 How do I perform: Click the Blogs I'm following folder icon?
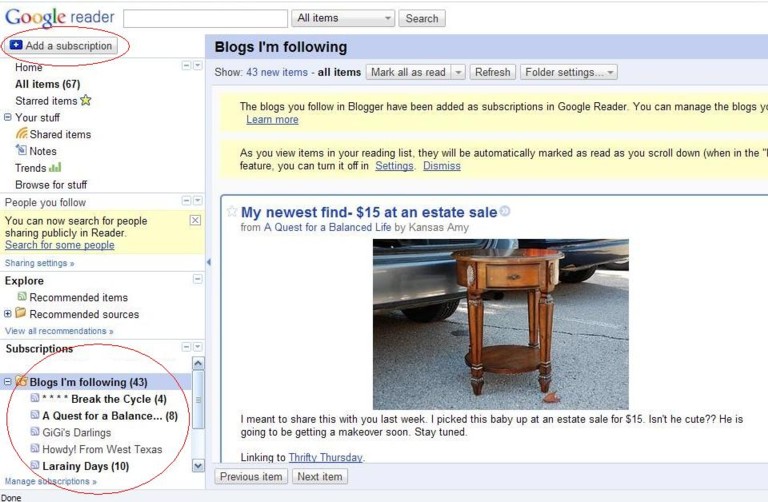(21, 381)
